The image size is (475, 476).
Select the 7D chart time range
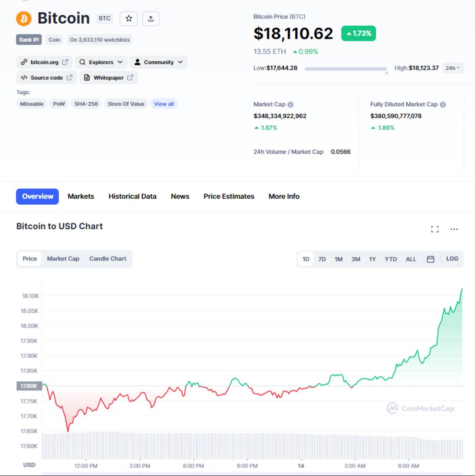pos(322,259)
